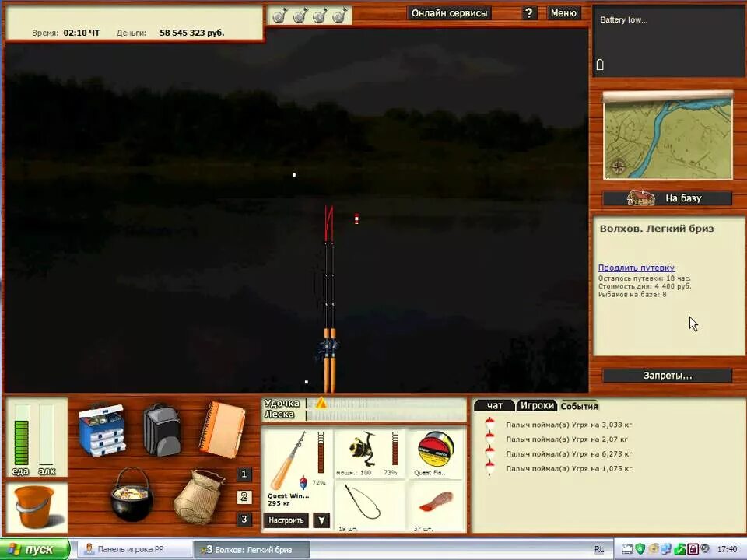Click the red float bobber on the water

click(356, 219)
